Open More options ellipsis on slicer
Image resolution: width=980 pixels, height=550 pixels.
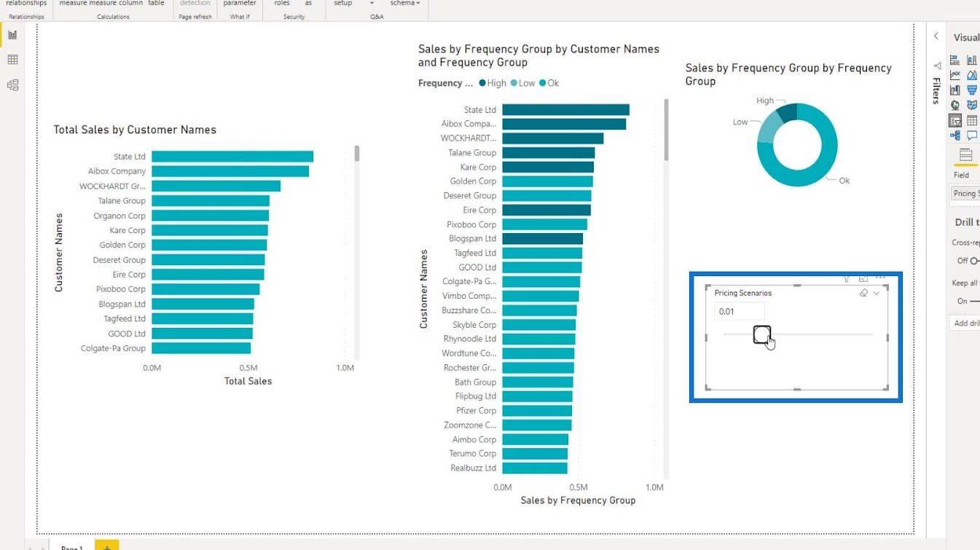pos(880,278)
